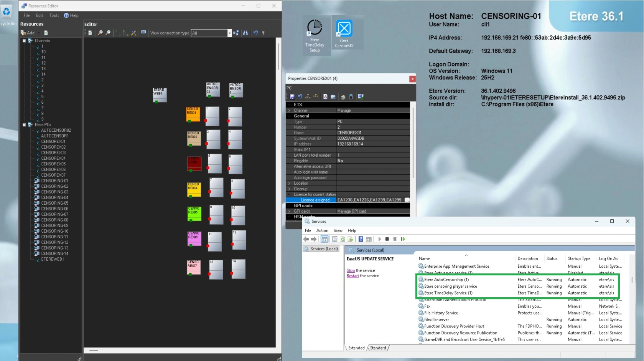Image resolution: width=644 pixels, height=361 pixels.
Task: Open the Edit menu in Resources Editor
Action: coord(40,16)
